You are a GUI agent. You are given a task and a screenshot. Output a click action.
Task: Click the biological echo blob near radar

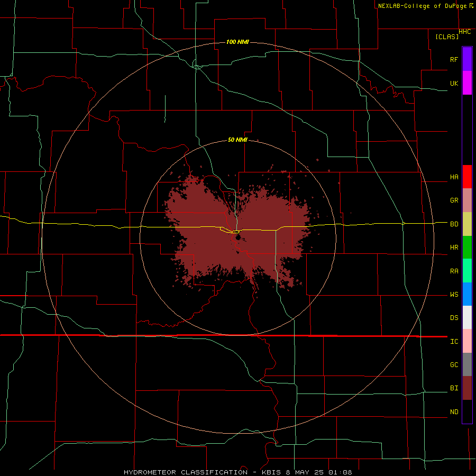point(237,232)
